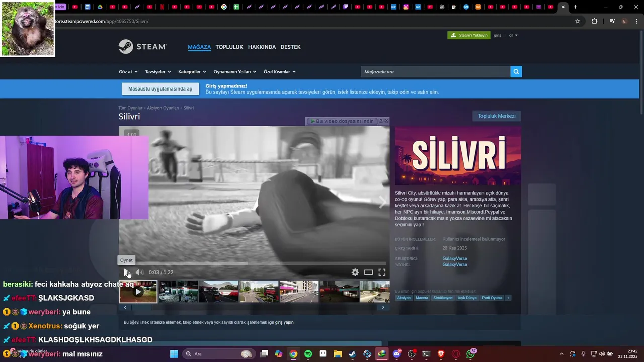Screen dimensions: 644x362
Task: Open HAKKINDA menu item
Action: [262, 47]
